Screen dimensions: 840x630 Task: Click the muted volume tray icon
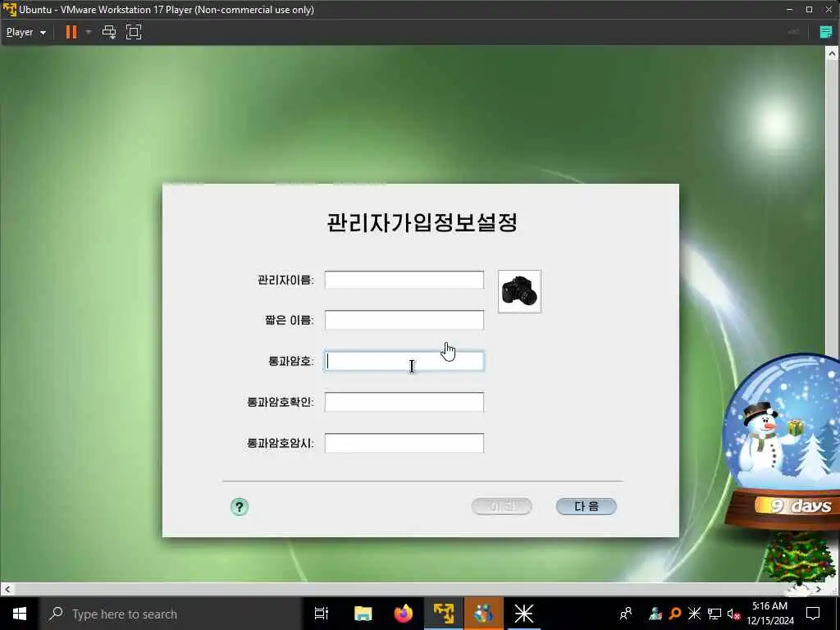pyautogui.click(x=733, y=614)
